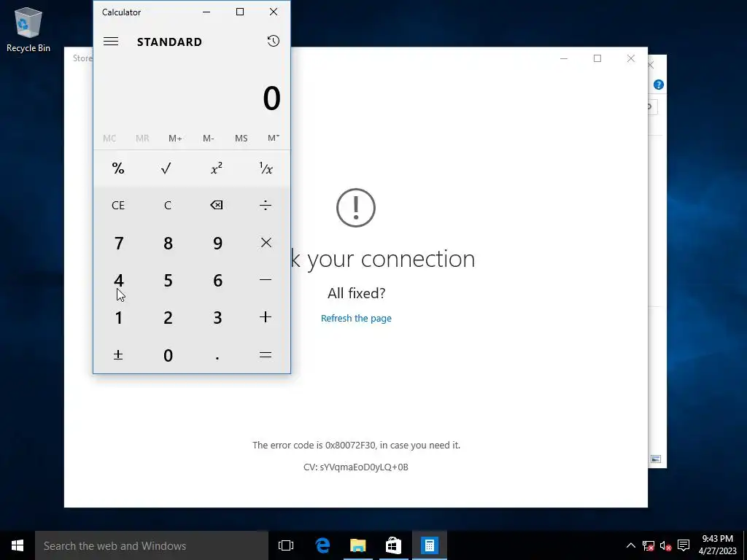The height and width of the screenshot is (560, 747).
Task: Click the 4 digit key
Action: point(118,280)
